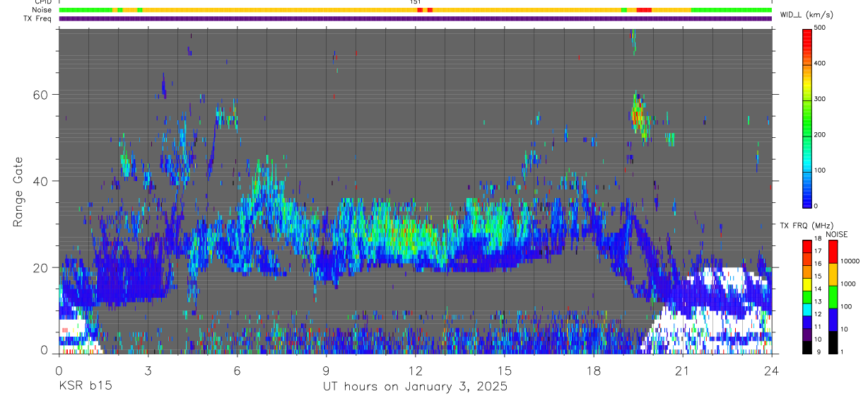Click the '24' hour tick on the time axis

pyautogui.click(x=772, y=371)
